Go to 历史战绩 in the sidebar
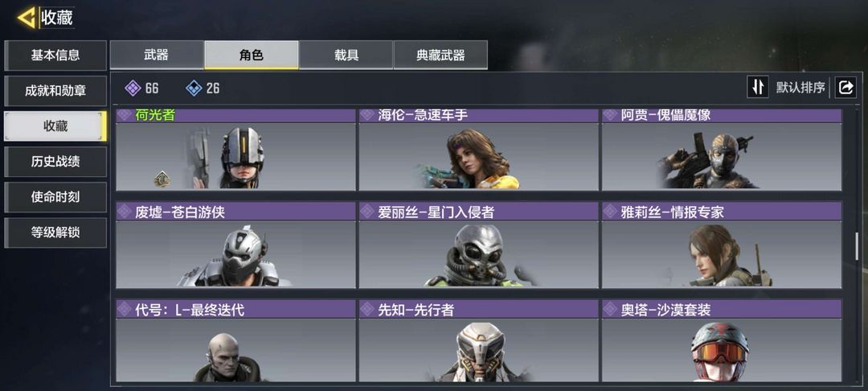This screenshot has width=868, height=391. point(55,162)
